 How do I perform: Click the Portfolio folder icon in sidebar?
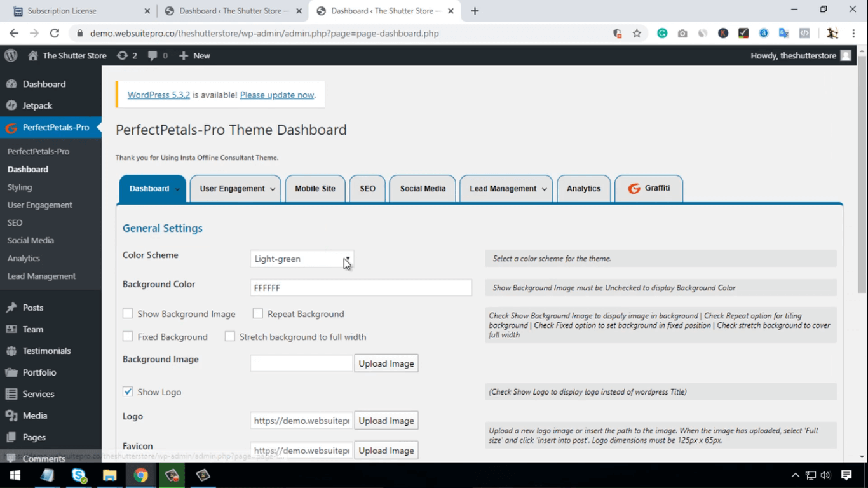point(11,372)
